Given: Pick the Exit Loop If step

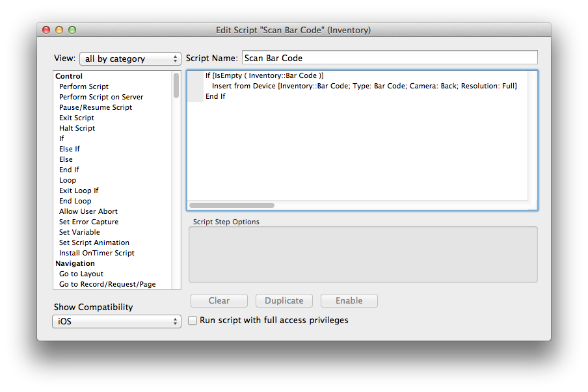Looking at the screenshot, I should pos(79,190).
